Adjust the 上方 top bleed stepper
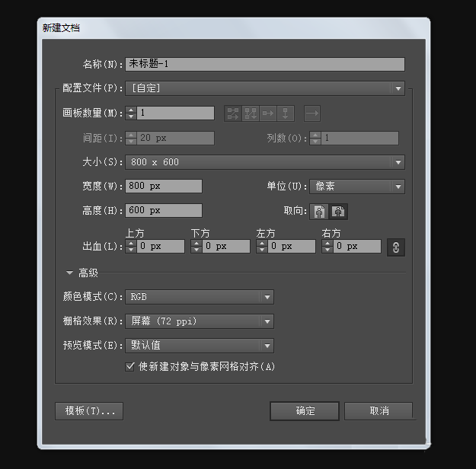This screenshot has width=476, height=469. click(x=131, y=246)
